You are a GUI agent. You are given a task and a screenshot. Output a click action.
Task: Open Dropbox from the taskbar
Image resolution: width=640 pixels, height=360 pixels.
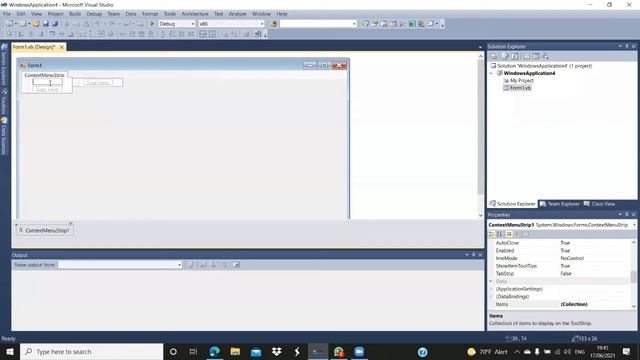pos(277,351)
